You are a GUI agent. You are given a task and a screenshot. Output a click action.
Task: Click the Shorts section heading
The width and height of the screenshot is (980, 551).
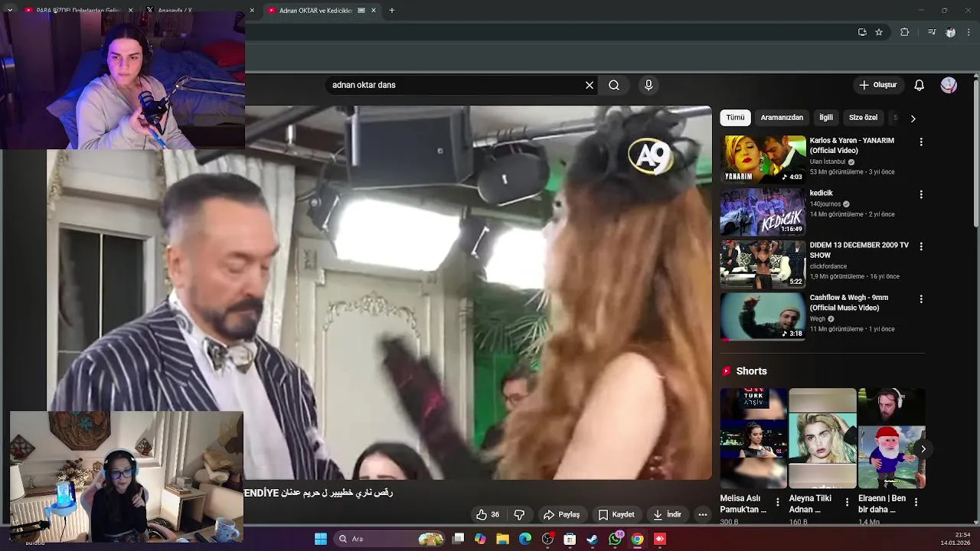[751, 371]
